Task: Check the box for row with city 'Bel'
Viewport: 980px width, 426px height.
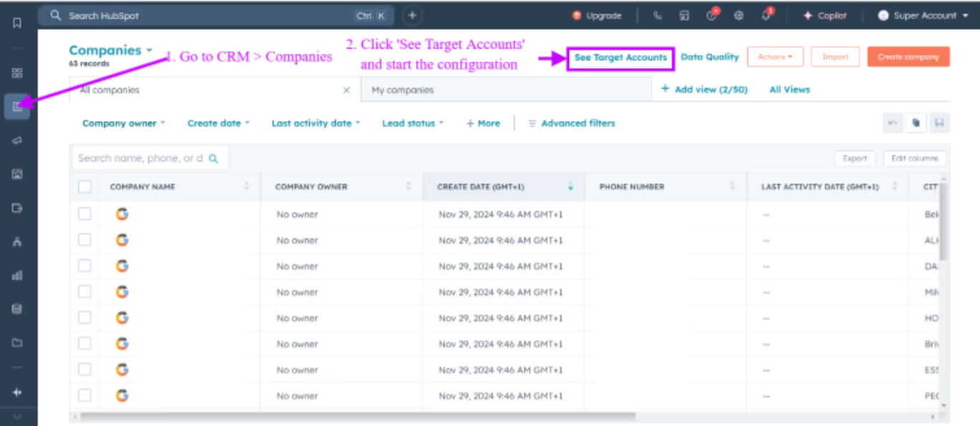Action: (84, 214)
